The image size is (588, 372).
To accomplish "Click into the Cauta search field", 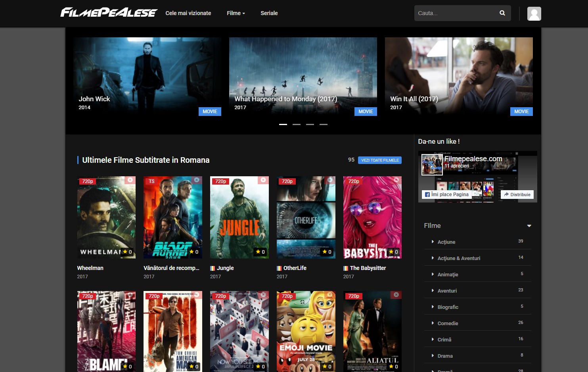I will (456, 13).
